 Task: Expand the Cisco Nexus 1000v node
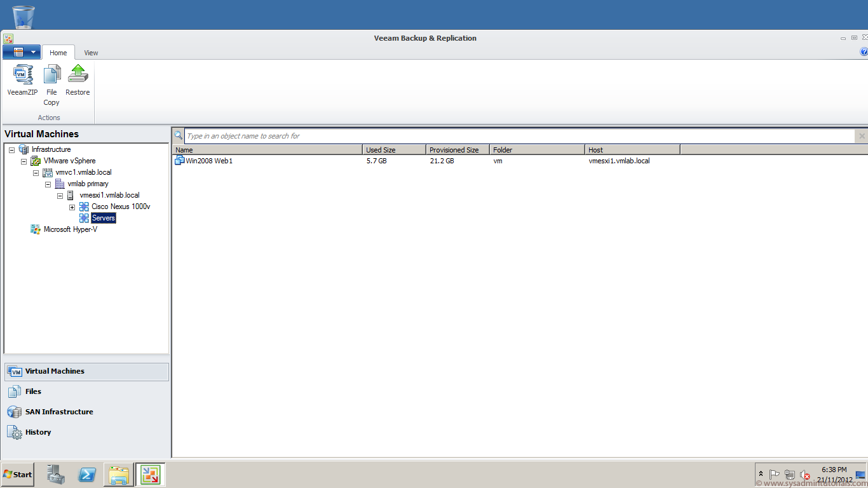[72, 207]
